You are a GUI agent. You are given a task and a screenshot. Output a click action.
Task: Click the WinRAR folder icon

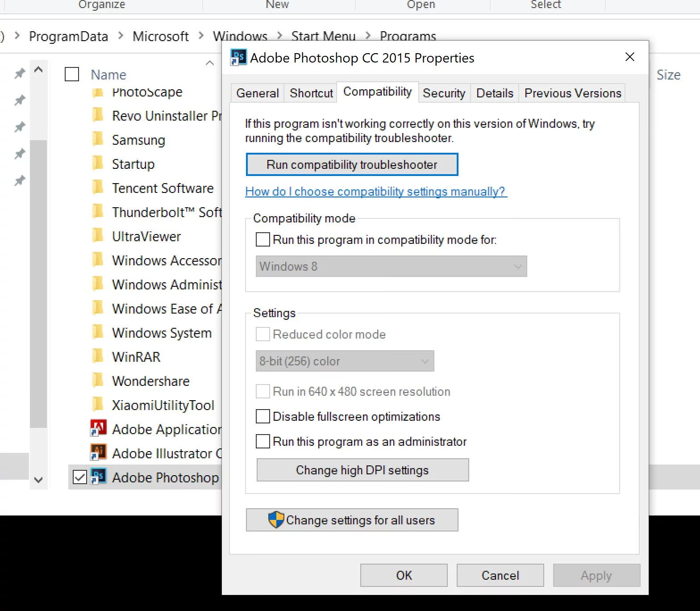98,356
